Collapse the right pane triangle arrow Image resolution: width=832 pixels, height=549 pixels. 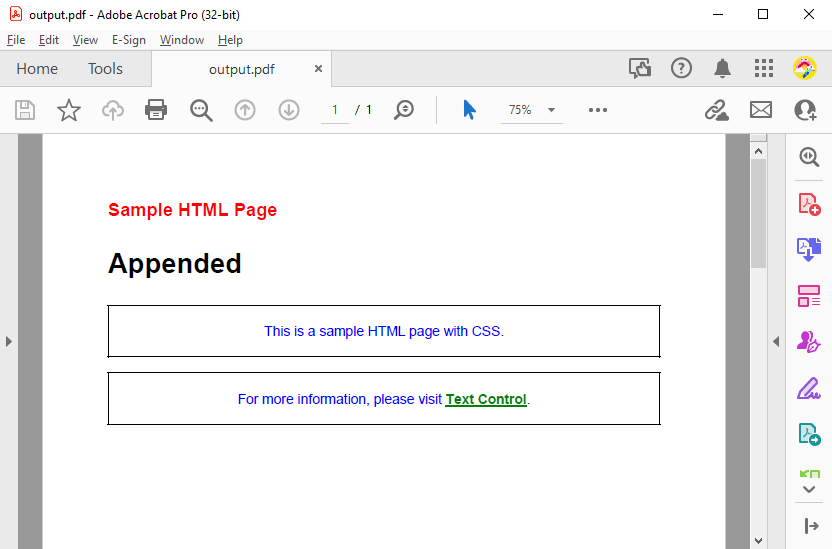point(776,342)
